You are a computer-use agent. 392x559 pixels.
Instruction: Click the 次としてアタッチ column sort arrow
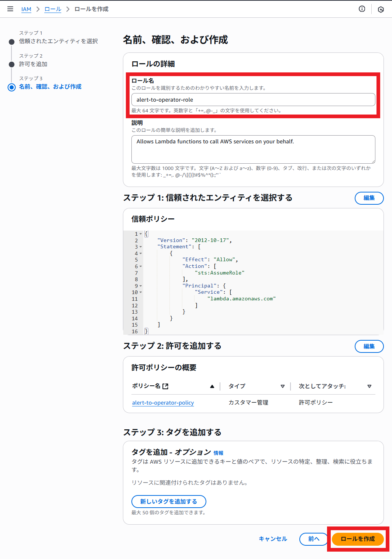coord(369,386)
